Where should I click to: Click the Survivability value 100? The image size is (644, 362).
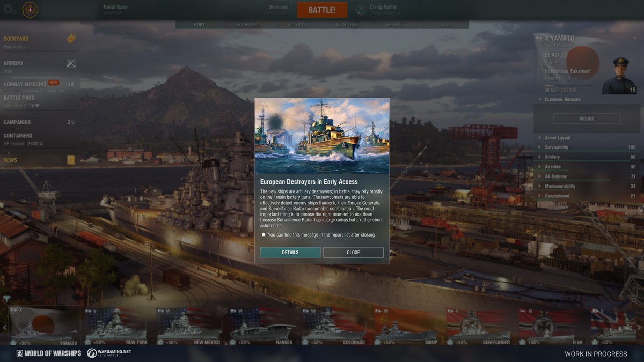point(632,147)
